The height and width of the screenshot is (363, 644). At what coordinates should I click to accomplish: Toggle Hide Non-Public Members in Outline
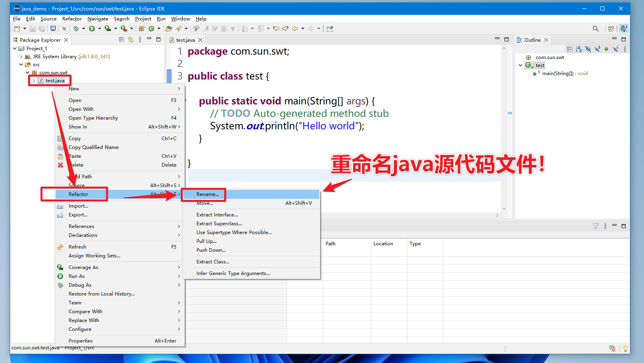coord(607,49)
